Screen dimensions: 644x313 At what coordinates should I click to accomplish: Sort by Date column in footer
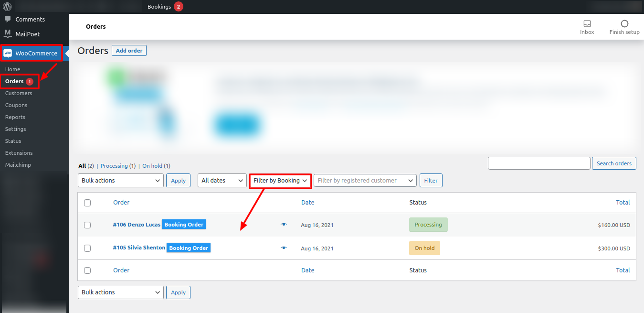pos(308,270)
